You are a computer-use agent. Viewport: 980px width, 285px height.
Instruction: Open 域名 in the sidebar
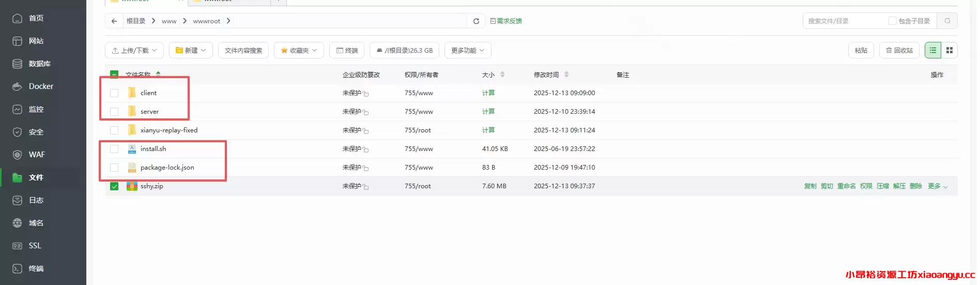(x=36, y=223)
